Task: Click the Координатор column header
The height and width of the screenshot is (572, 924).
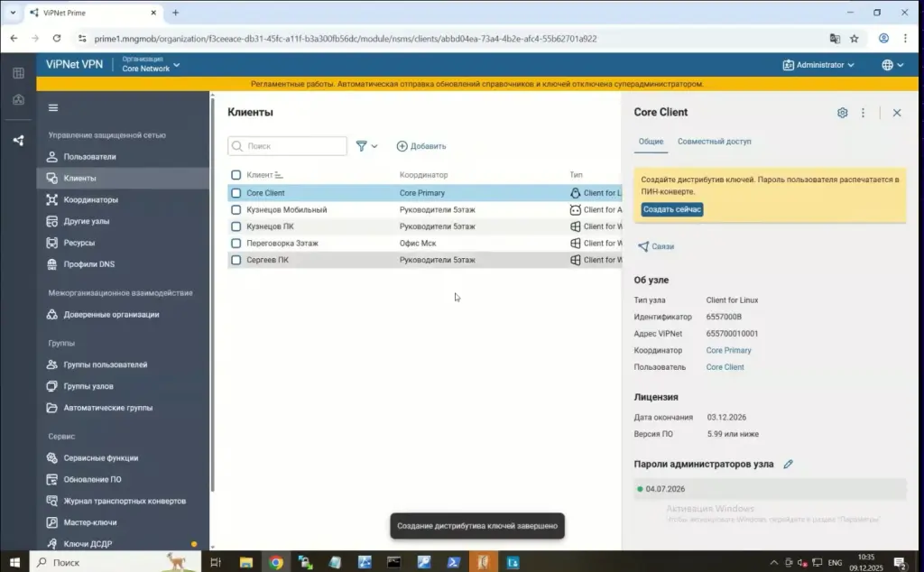Action: coord(424,175)
